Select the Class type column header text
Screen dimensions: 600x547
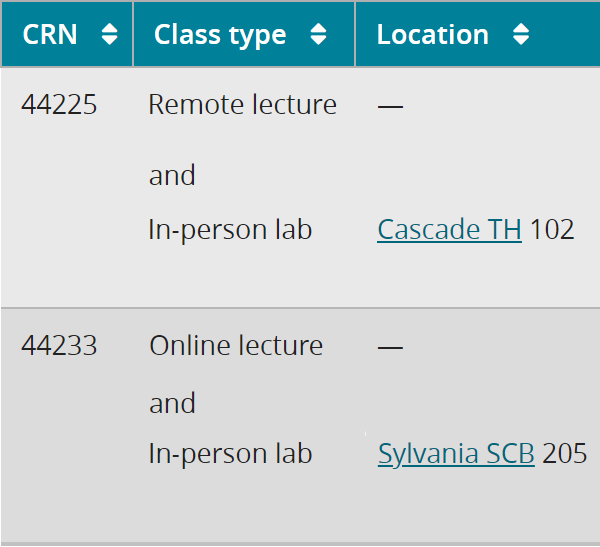pos(220,35)
